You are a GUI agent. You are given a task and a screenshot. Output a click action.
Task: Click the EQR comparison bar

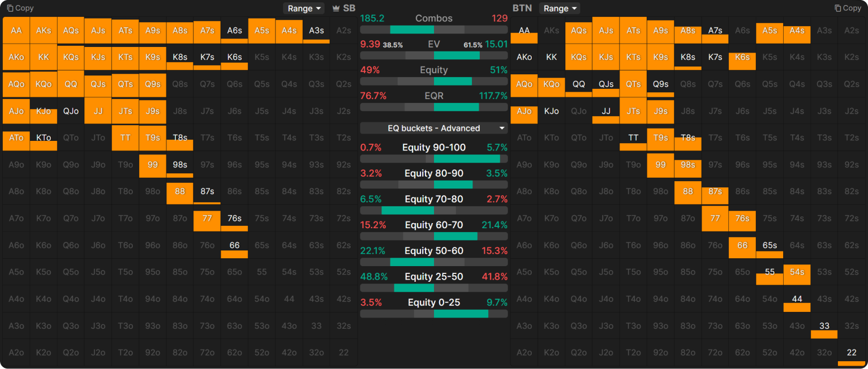click(x=434, y=107)
